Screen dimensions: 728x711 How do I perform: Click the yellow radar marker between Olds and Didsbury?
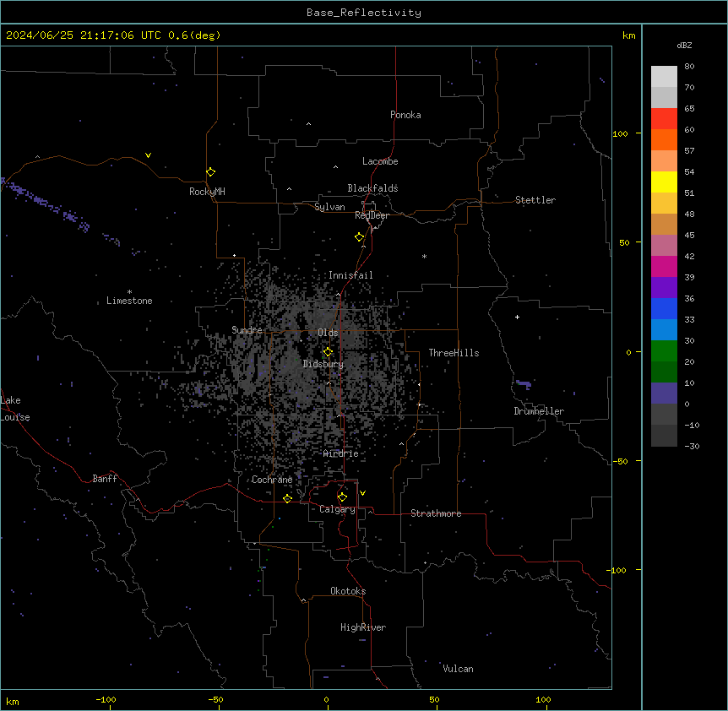(x=328, y=352)
